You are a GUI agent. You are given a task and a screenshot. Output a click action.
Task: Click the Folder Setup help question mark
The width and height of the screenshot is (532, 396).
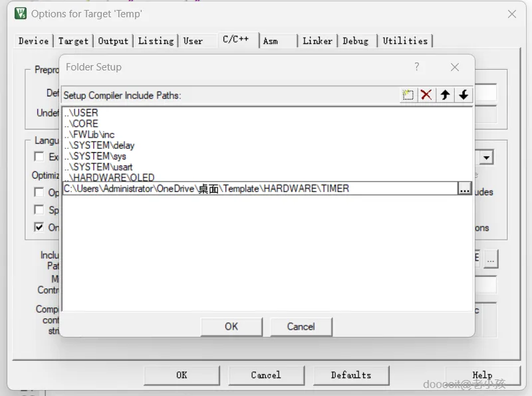pyautogui.click(x=417, y=66)
